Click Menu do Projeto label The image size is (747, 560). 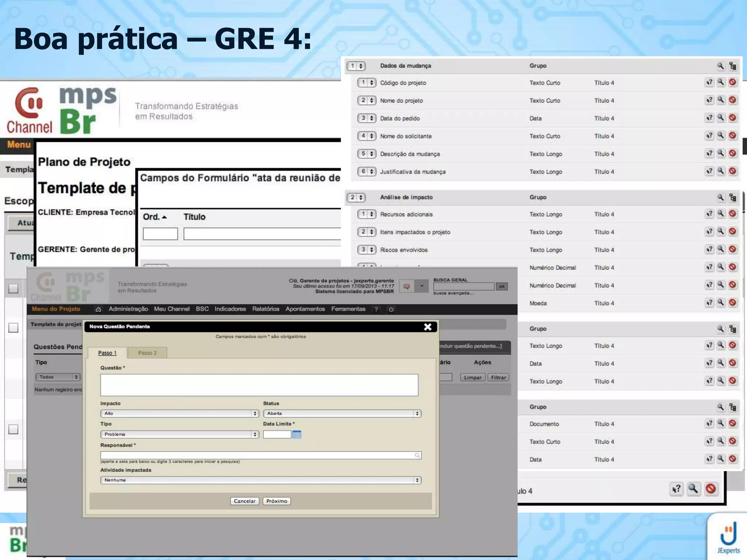pos(56,309)
